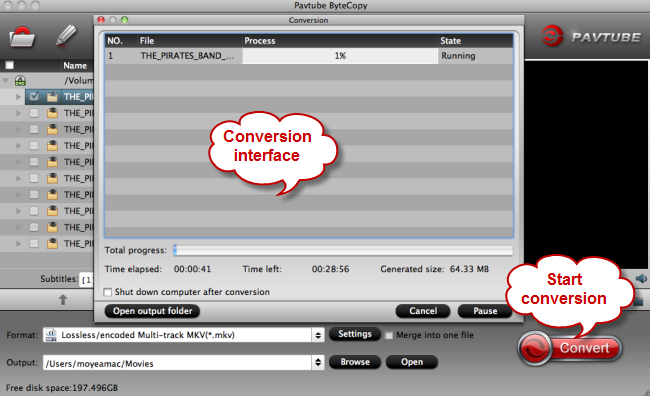The image size is (650, 396).
Task: Collapse the /Volum disc tree node
Action: pos(6,80)
